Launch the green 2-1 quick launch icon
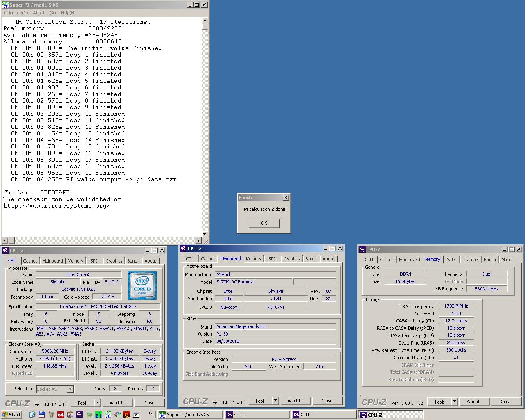Screen dimensions: 525x420 tap(98, 415)
